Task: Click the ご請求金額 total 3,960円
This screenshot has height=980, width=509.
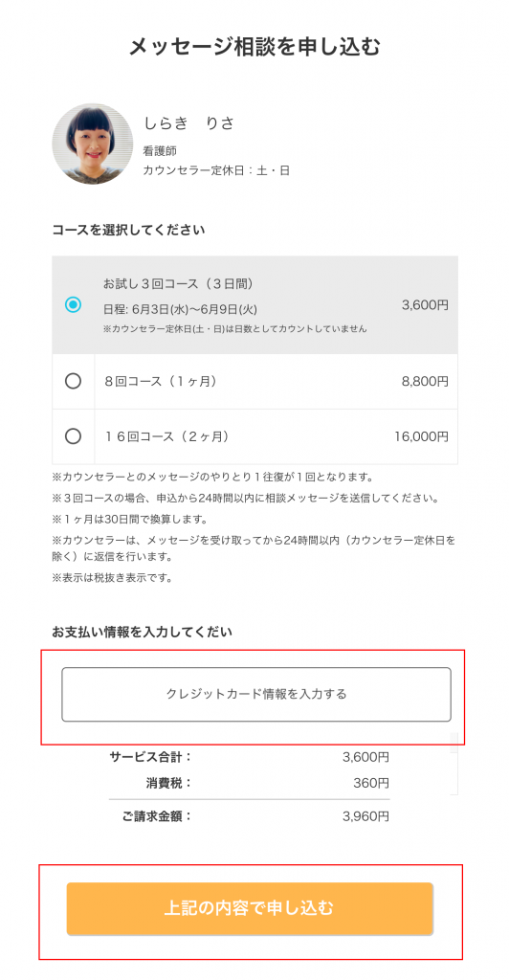Action: (366, 816)
